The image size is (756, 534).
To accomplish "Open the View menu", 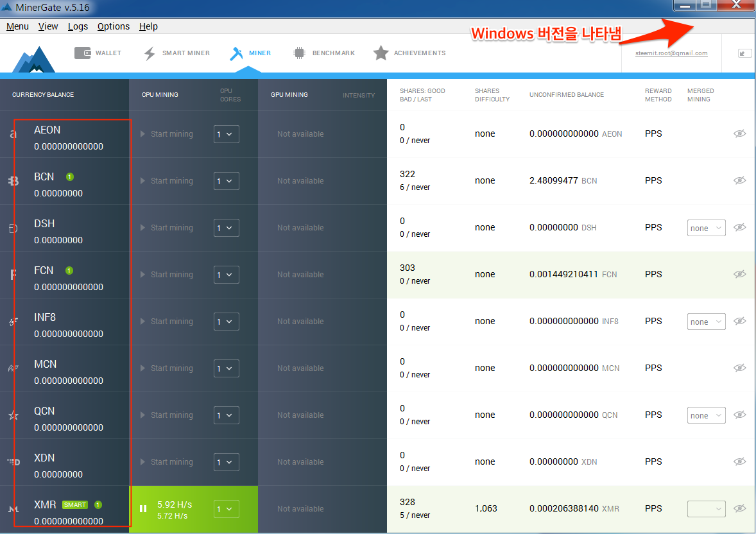I will 48,26.
